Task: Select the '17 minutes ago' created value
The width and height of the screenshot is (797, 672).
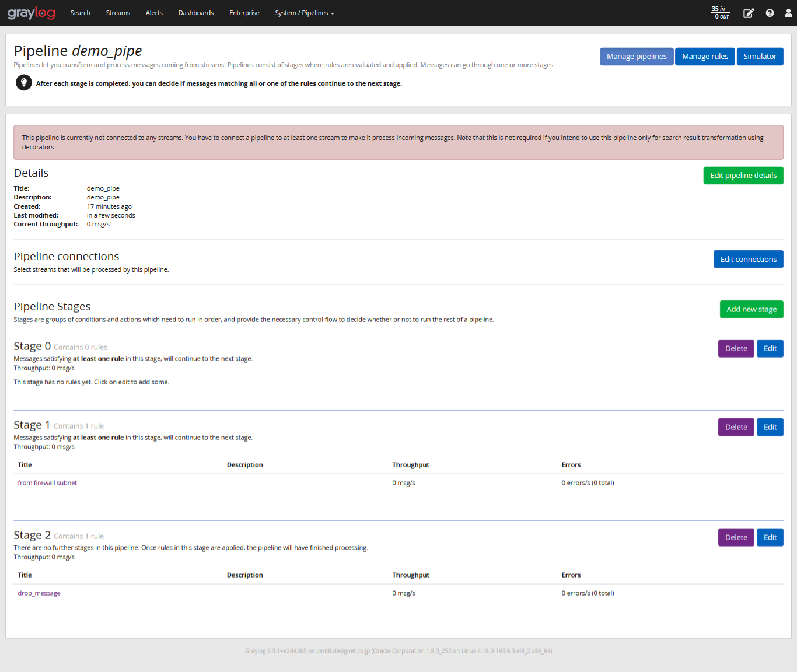Action: (109, 206)
